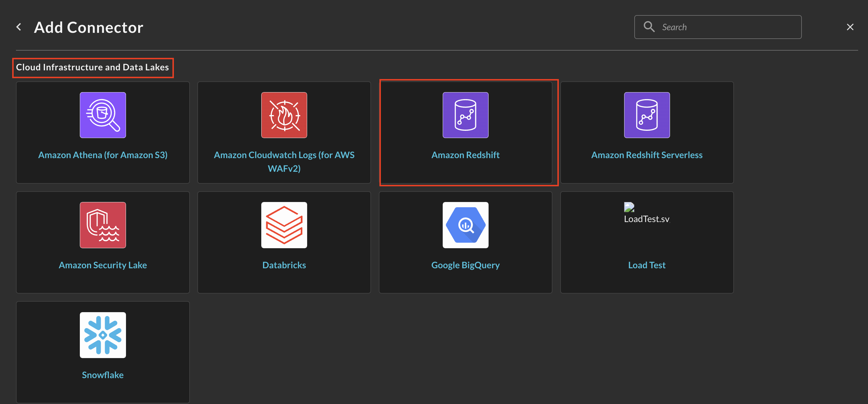Screen dimensions: 868x404
Task: Click the Amazon Security Lake shield icon
Action: pyautogui.click(x=103, y=225)
